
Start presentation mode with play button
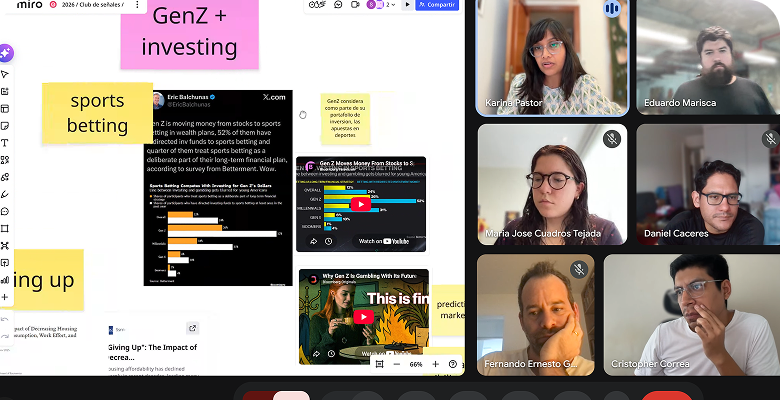pyautogui.click(x=407, y=4)
